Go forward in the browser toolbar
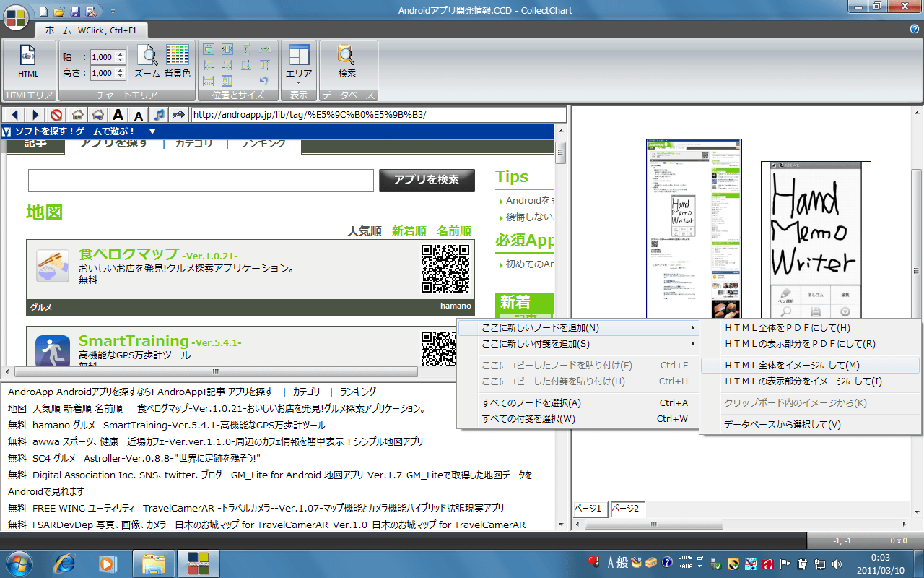Viewport: 924px width, 578px height. point(35,115)
